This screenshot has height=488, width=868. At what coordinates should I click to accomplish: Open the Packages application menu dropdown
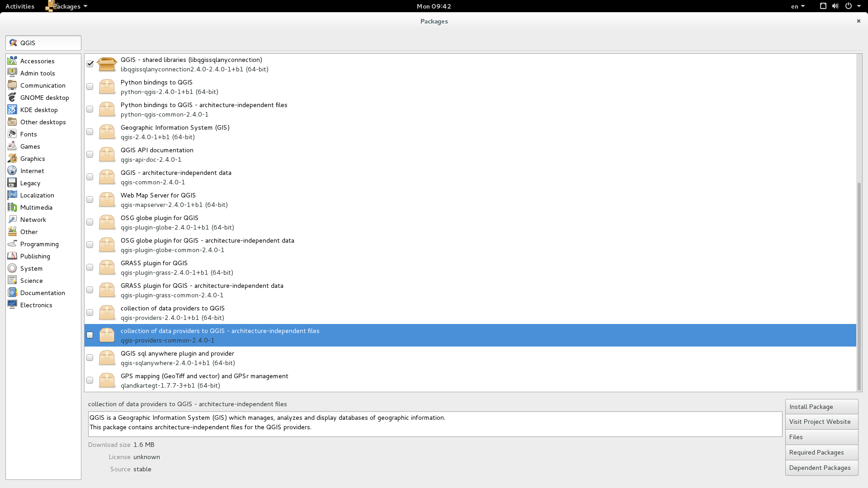pyautogui.click(x=67, y=6)
